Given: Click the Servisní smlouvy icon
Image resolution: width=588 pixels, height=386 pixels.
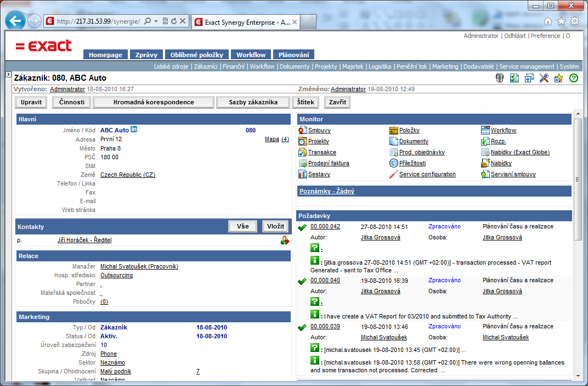Looking at the screenshot, I should pos(485,174).
